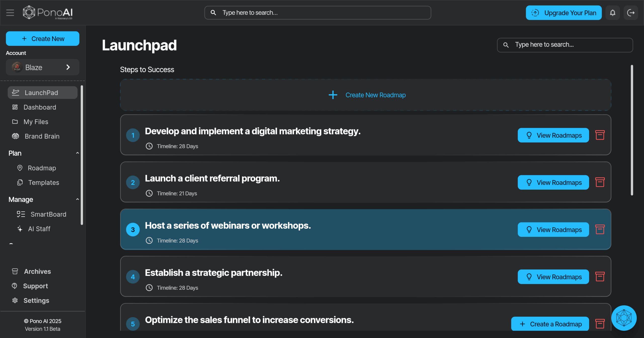Collapse the Manage section
The image size is (644, 338).
coord(77,199)
